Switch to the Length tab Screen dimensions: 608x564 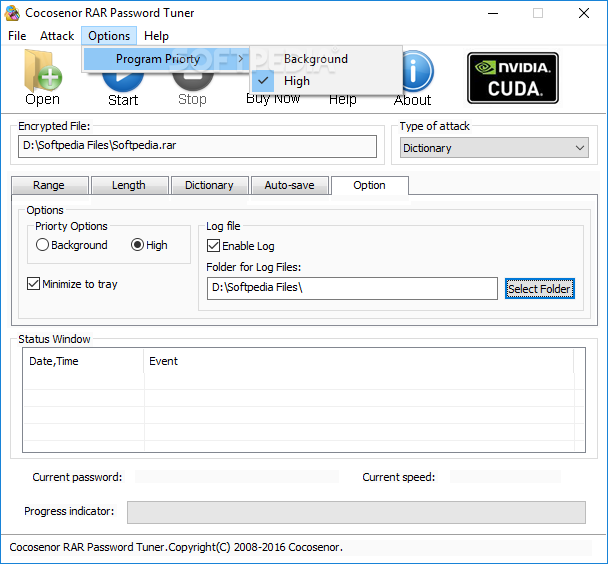pyautogui.click(x=129, y=185)
